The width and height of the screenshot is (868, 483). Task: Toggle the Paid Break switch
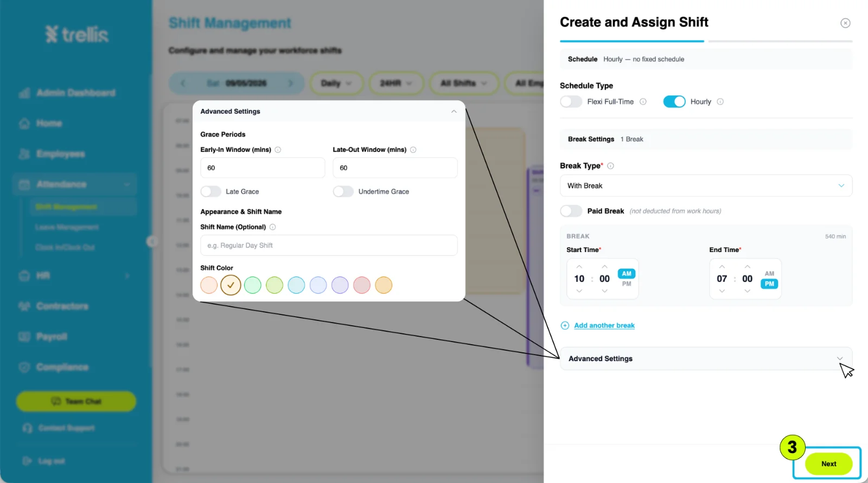pos(571,211)
